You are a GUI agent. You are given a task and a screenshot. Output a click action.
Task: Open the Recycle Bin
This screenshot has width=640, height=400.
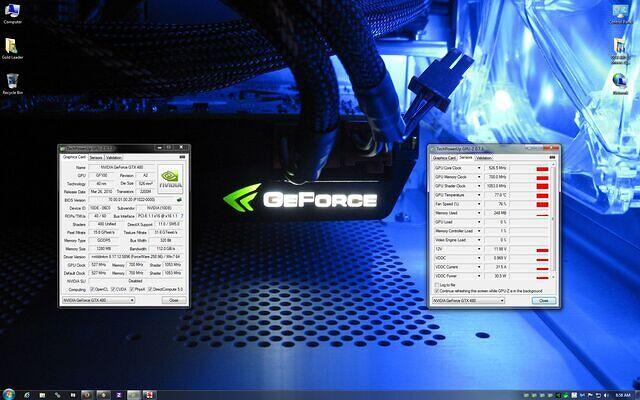pyautogui.click(x=10, y=78)
